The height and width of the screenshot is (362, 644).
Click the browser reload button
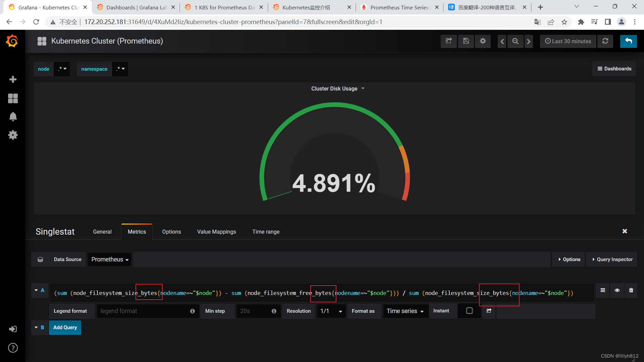click(36, 22)
